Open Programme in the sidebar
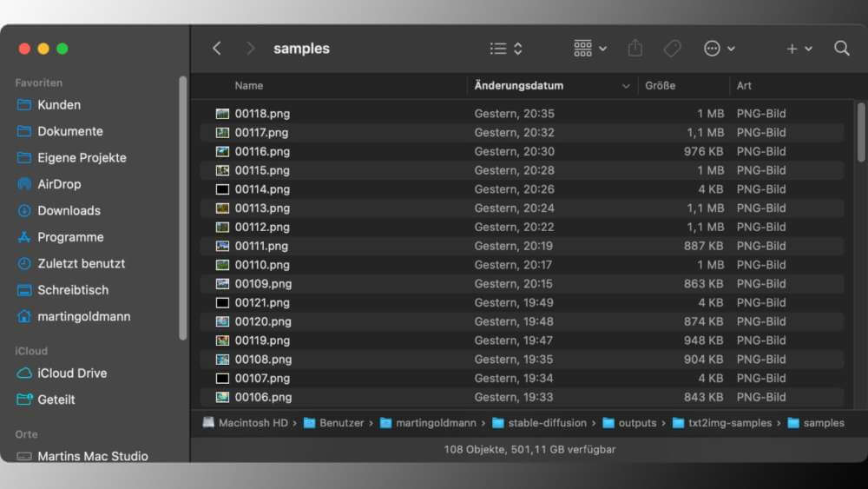This screenshot has width=868, height=489. pyautogui.click(x=70, y=237)
